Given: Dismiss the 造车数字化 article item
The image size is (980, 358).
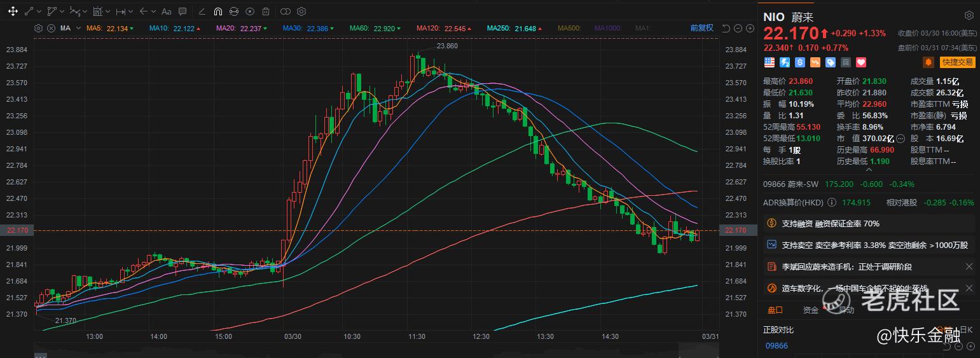Looking at the screenshot, I should click(969, 288).
